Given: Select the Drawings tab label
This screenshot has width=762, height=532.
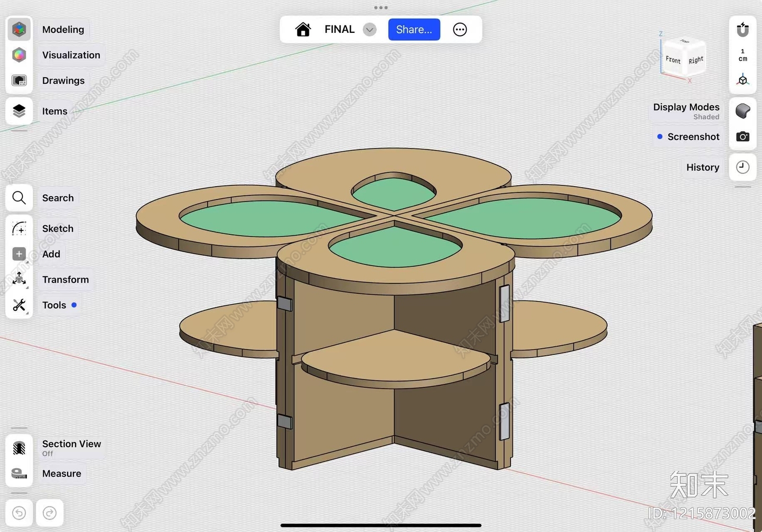Looking at the screenshot, I should [x=63, y=80].
